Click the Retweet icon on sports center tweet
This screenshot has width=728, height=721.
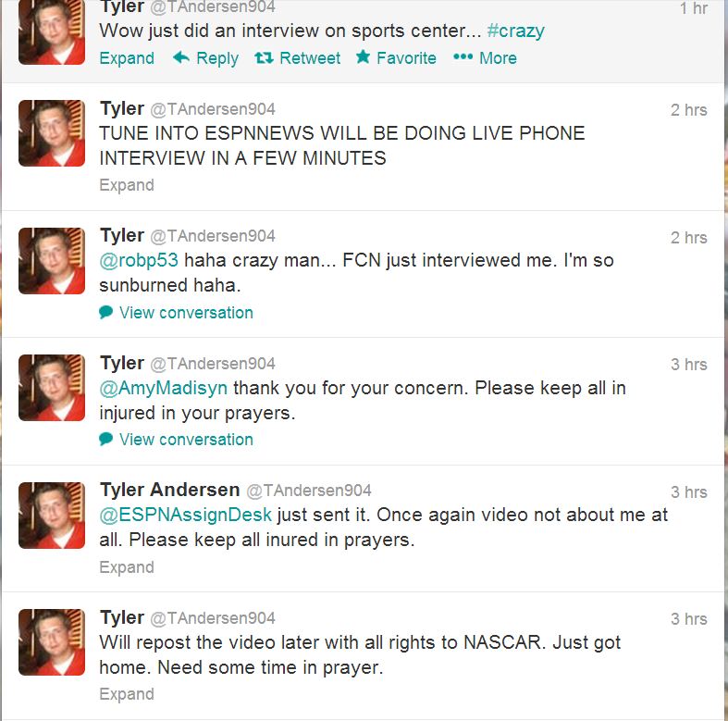tap(264, 57)
